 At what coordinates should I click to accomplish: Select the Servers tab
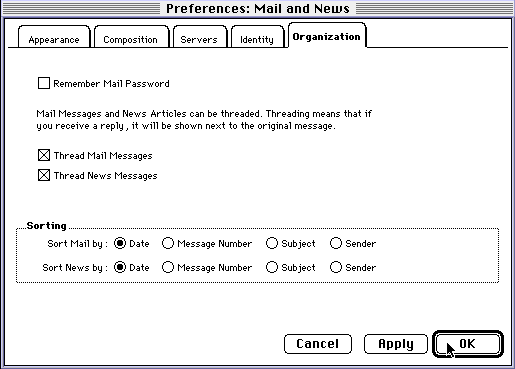pos(200,37)
